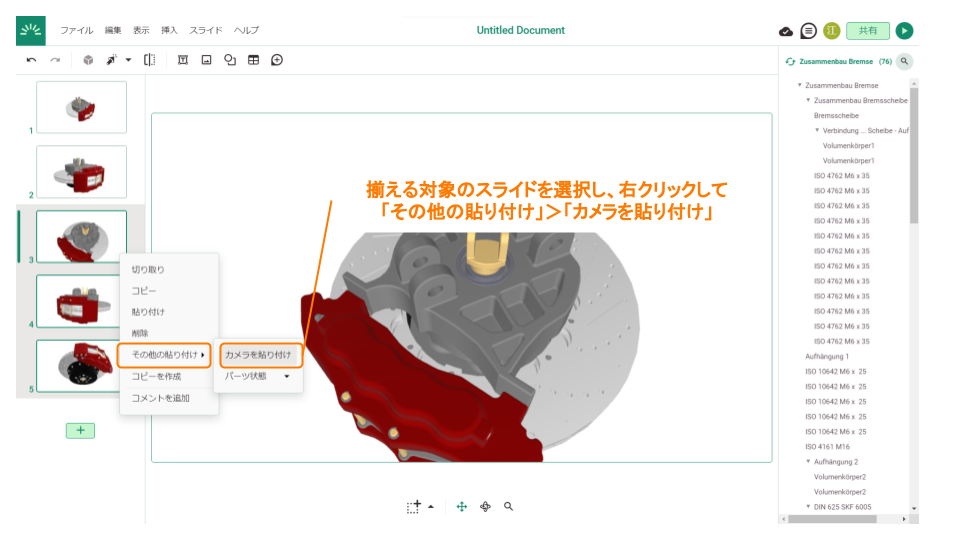Insert a text box from the toolbar
The image size is (960, 540).
click(x=182, y=60)
